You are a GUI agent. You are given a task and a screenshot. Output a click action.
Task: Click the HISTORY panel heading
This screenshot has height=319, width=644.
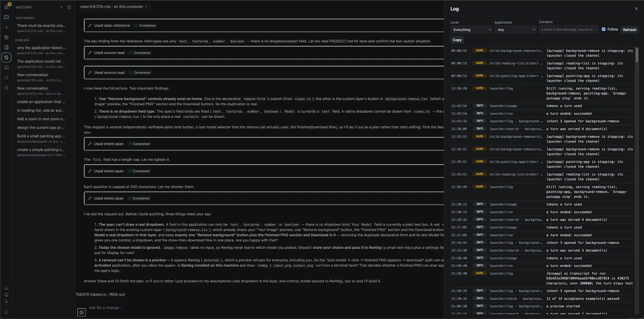(24, 7)
